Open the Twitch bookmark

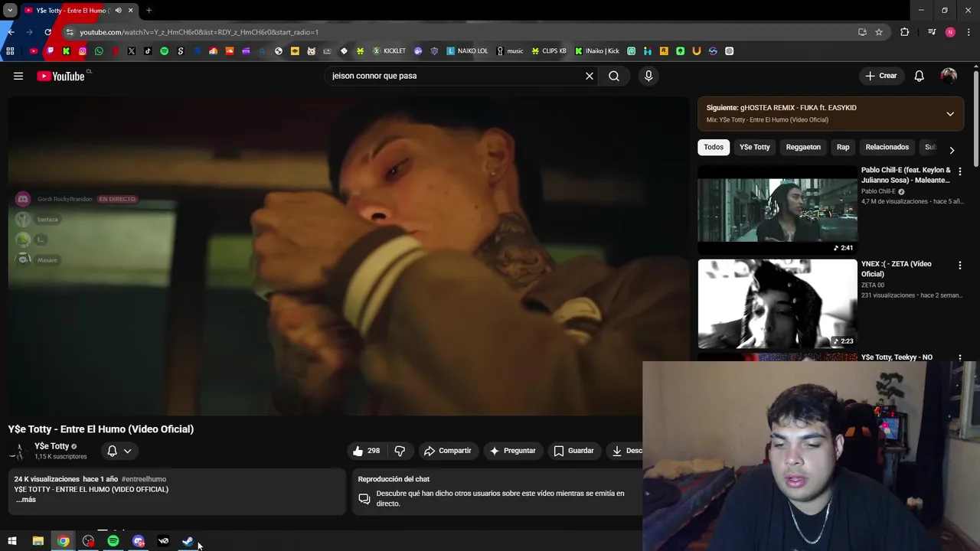coord(50,51)
